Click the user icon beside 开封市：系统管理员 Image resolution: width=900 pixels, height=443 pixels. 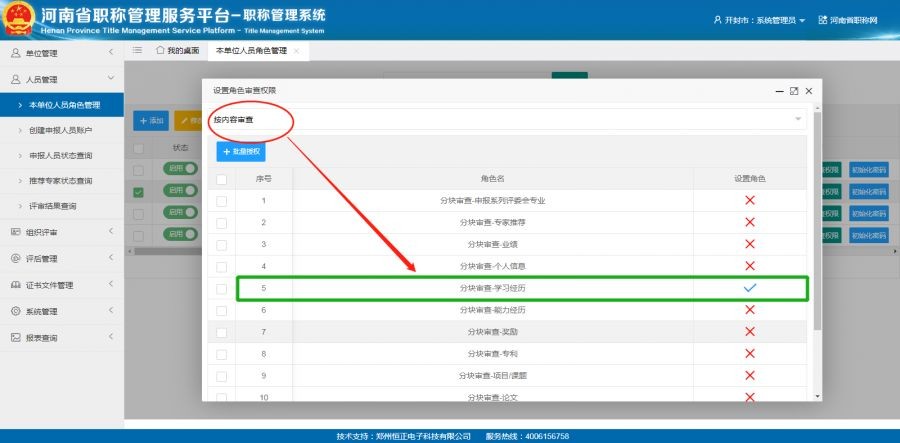(x=717, y=20)
